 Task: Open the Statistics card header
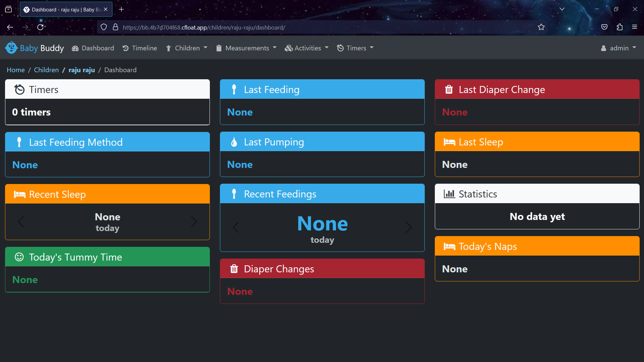(x=537, y=194)
